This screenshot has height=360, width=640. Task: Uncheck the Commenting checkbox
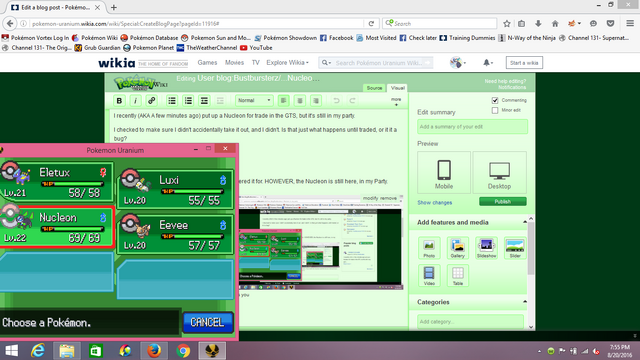(x=495, y=100)
